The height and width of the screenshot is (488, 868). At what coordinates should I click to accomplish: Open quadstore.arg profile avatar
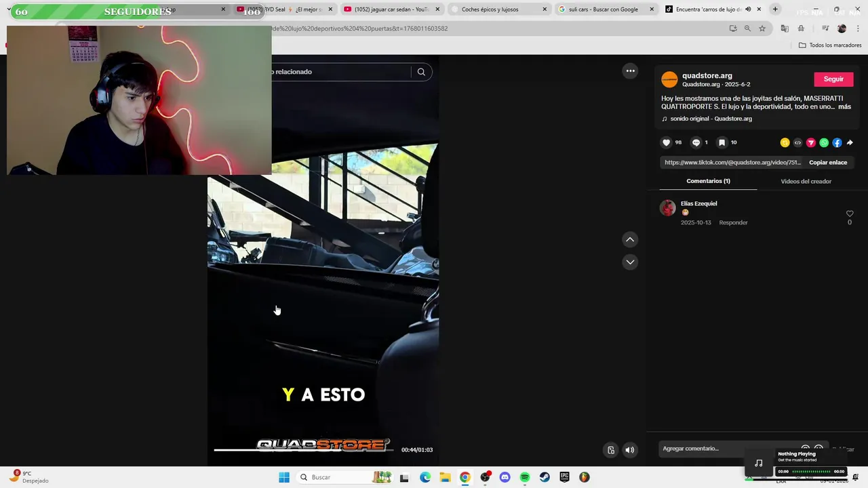[x=669, y=79]
